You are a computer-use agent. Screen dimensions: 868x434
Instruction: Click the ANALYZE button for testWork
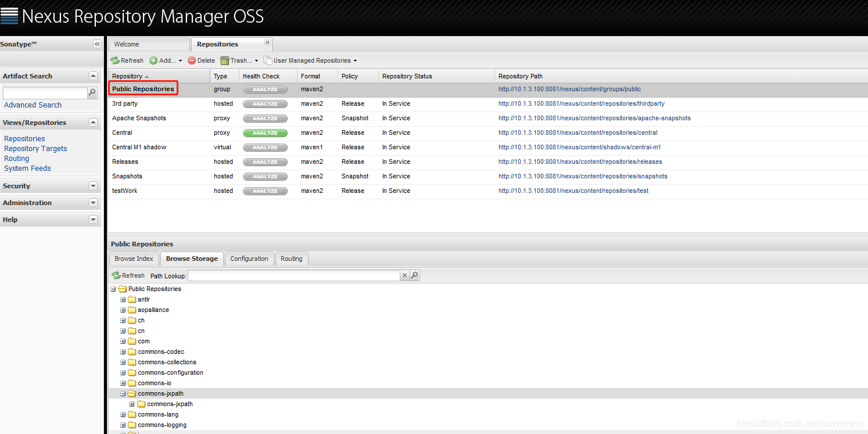265,191
